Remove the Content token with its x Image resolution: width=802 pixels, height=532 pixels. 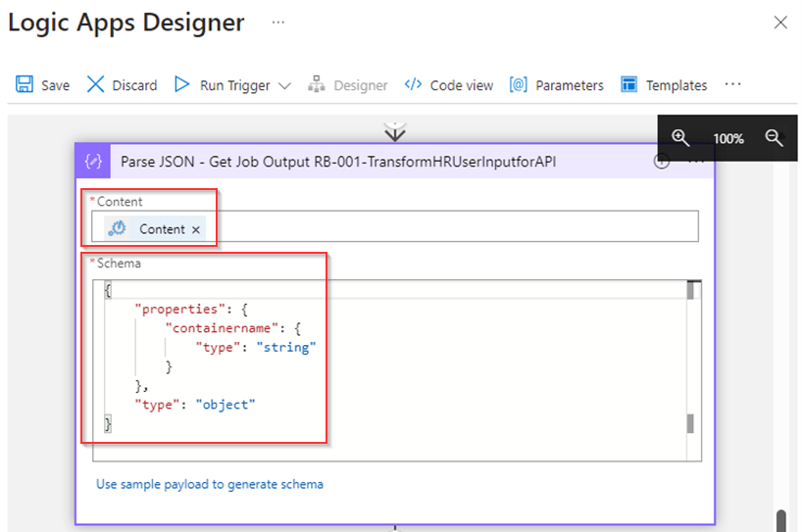point(196,229)
